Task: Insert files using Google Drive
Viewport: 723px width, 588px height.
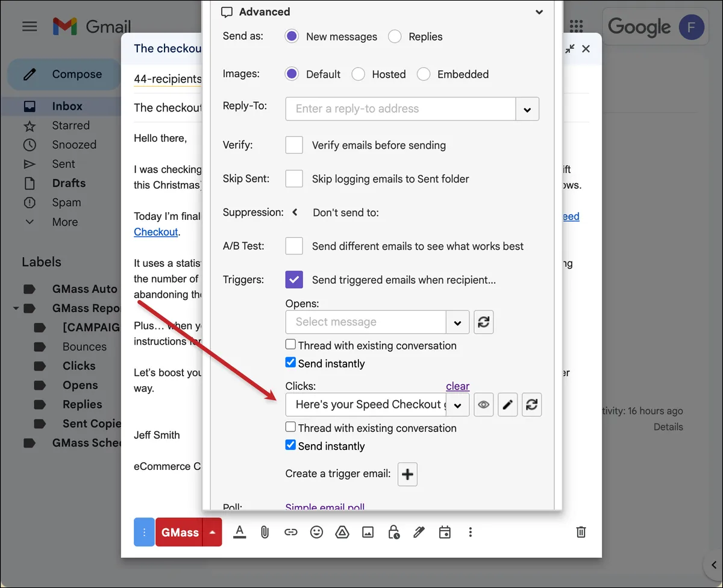Action: [x=342, y=532]
